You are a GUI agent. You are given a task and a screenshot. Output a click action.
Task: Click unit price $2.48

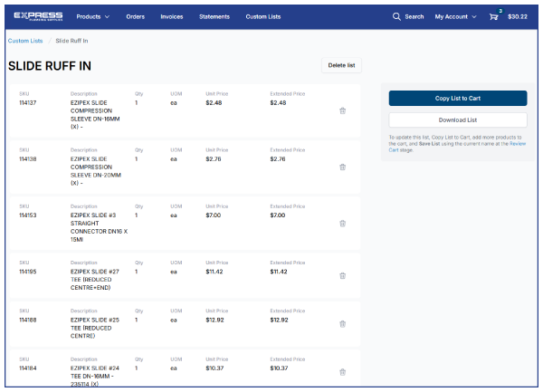(x=214, y=103)
